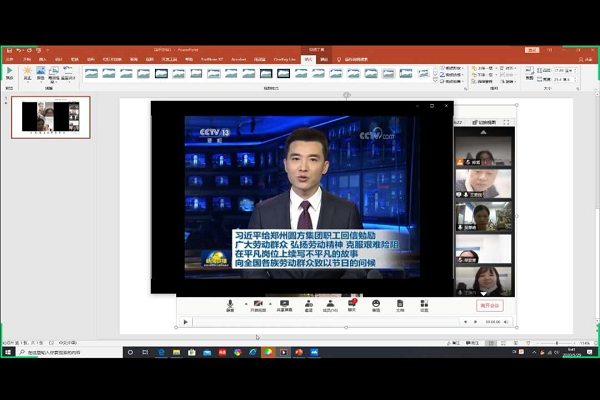Mute the microphone in meeting toolbar

point(230,304)
